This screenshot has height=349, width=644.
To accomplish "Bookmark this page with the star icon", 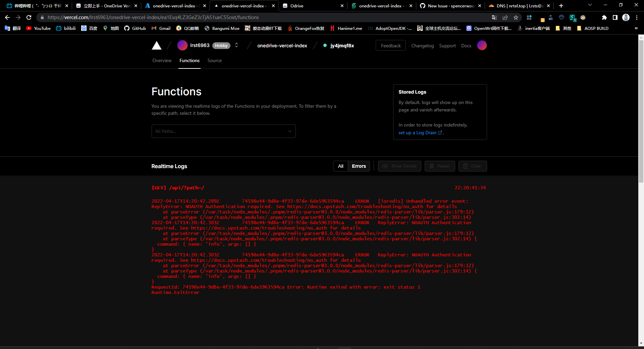I will [516, 17].
